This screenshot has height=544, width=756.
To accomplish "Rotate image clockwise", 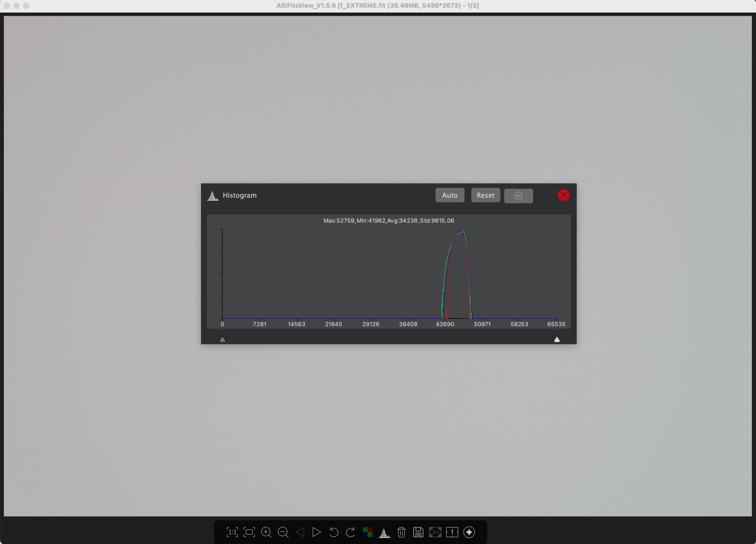I will click(x=351, y=532).
